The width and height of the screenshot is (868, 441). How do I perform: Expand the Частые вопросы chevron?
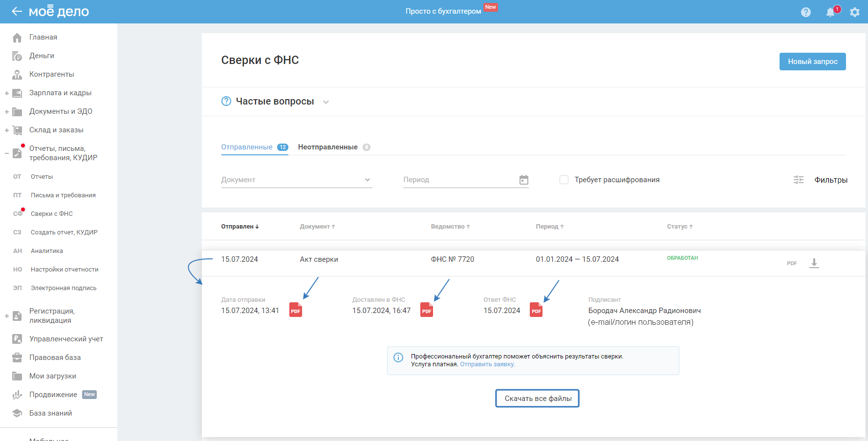[x=326, y=102]
